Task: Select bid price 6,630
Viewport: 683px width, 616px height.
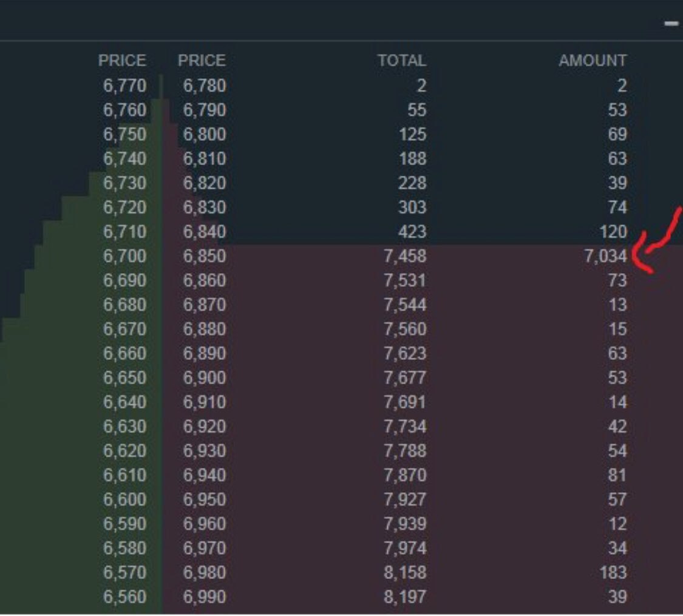Action: coord(125,427)
